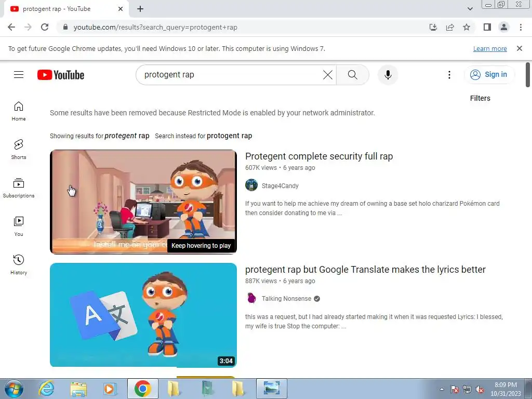Open a new tab with plus button
Screen dimensions: 532x399
pyautogui.click(x=140, y=9)
